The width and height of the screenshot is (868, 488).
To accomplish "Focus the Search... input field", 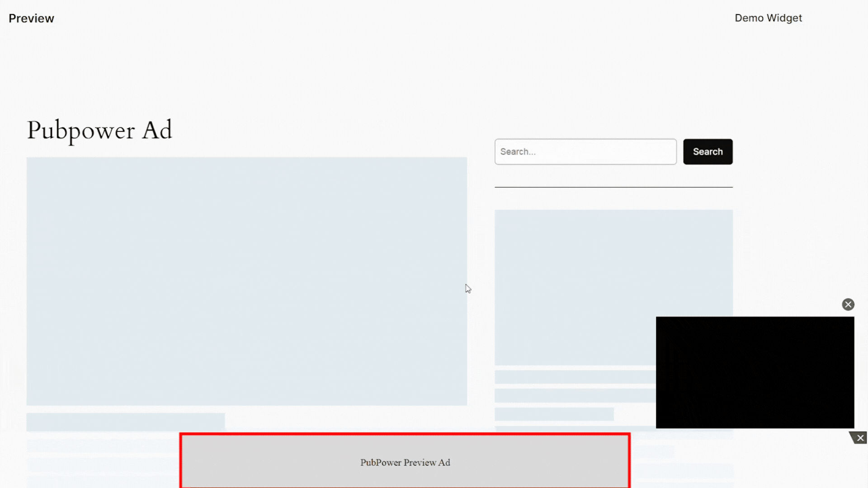I will coord(585,152).
